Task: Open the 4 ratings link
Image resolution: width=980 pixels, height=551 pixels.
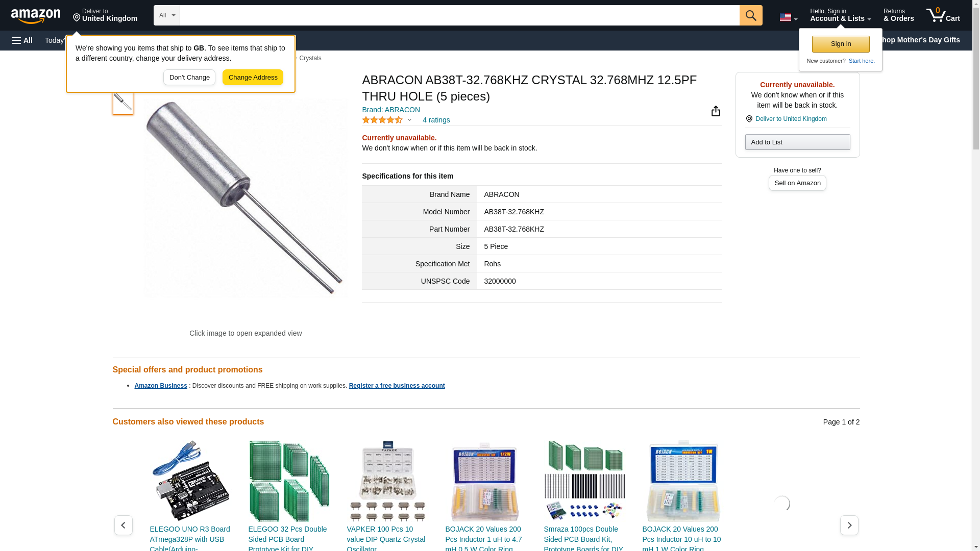Action: (x=436, y=120)
